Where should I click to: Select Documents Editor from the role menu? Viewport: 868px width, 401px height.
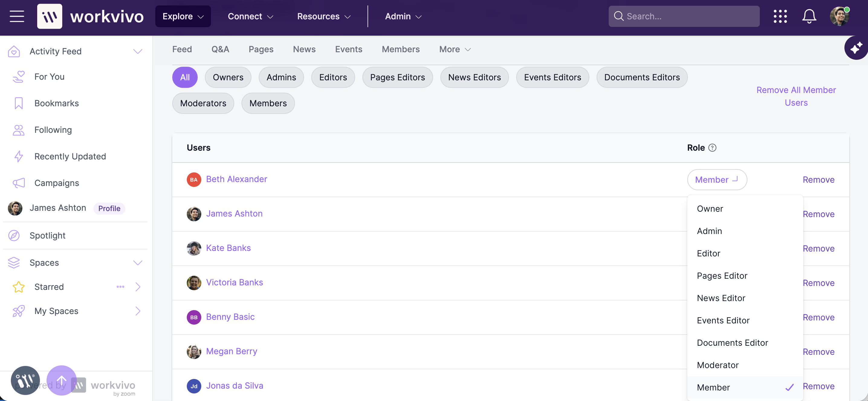click(x=745, y=343)
